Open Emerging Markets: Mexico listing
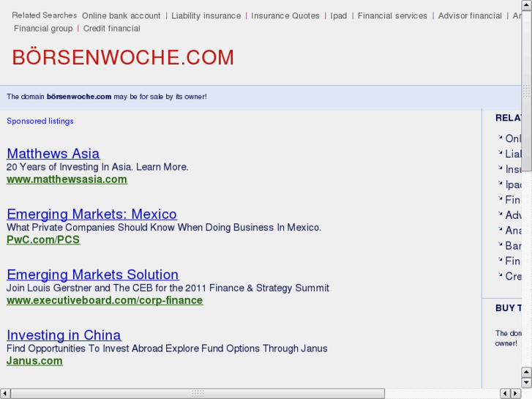Viewport: 532px width, 399px height. point(91,214)
